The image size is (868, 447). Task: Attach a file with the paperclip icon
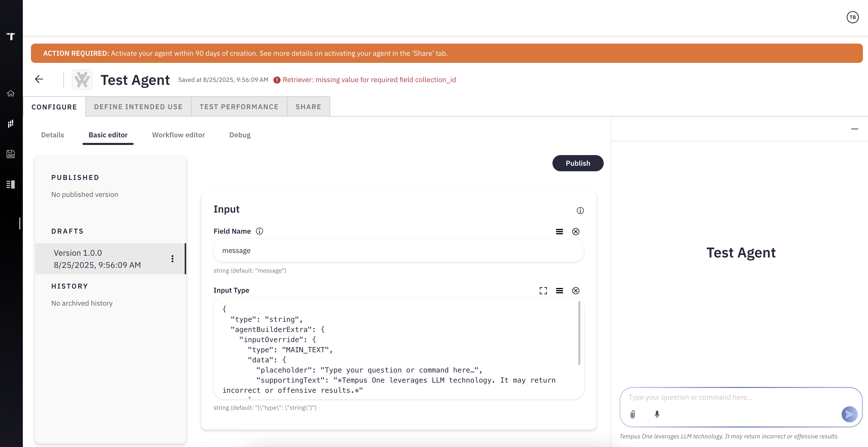(633, 414)
